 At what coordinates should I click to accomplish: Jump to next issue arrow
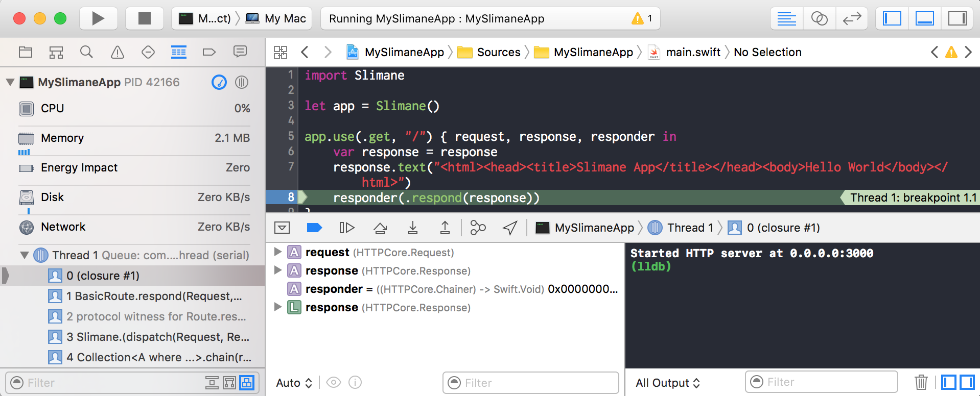coord(968,52)
